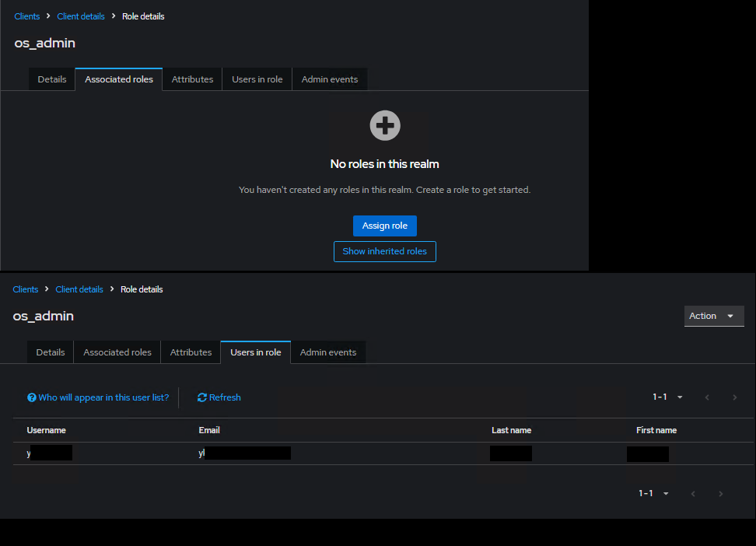Switch to Users in role tab in upper panel
This screenshot has height=546, width=756.
click(257, 79)
